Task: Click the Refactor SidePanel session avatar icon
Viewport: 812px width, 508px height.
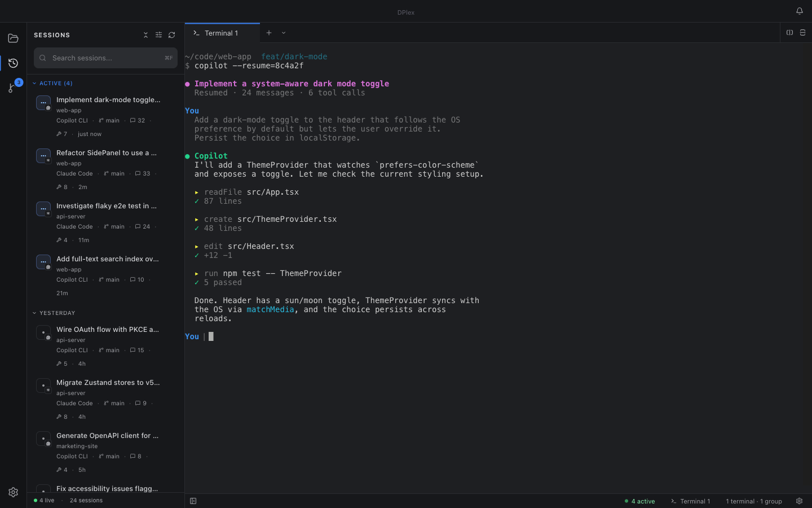Action: (43, 156)
